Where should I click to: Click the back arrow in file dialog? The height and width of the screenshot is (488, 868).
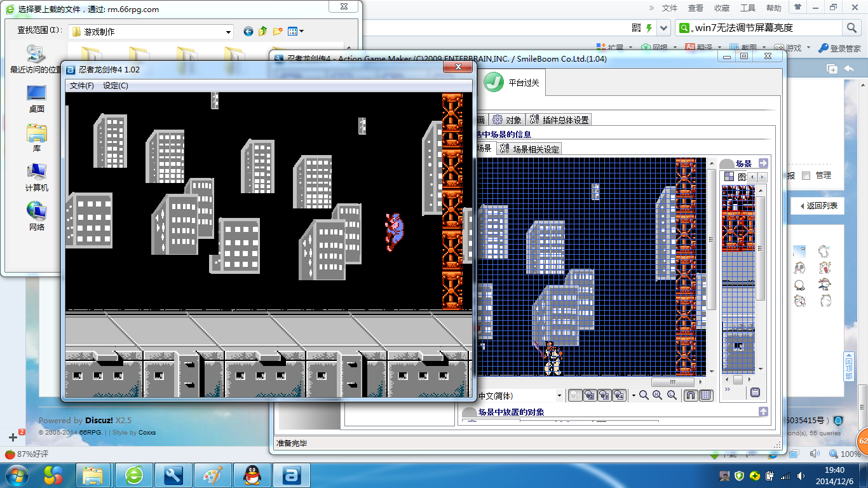pyautogui.click(x=248, y=31)
